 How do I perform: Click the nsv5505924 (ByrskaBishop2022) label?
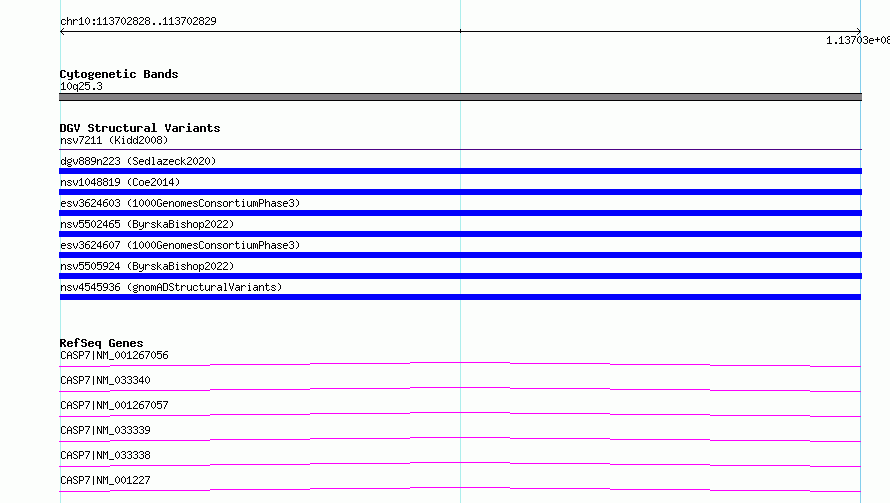pyautogui.click(x=147, y=266)
